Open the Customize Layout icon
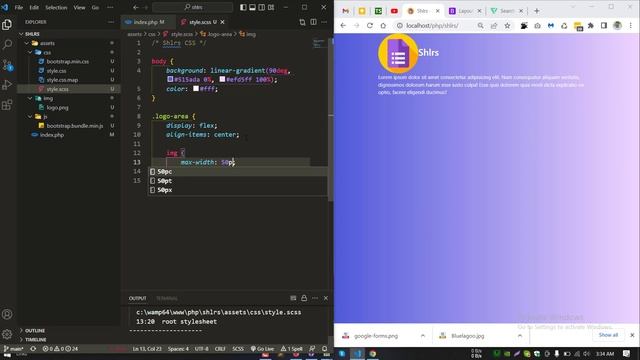The image size is (640, 360). click(x=271, y=7)
